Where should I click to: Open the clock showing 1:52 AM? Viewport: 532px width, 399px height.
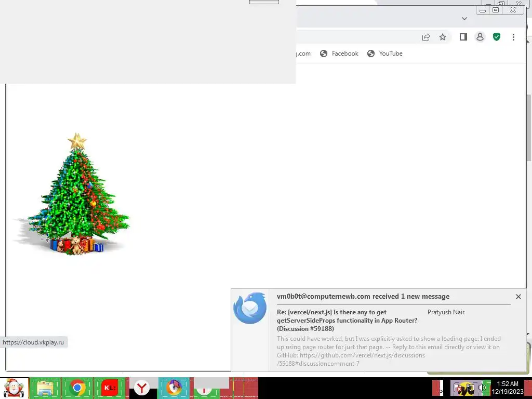tap(508, 388)
